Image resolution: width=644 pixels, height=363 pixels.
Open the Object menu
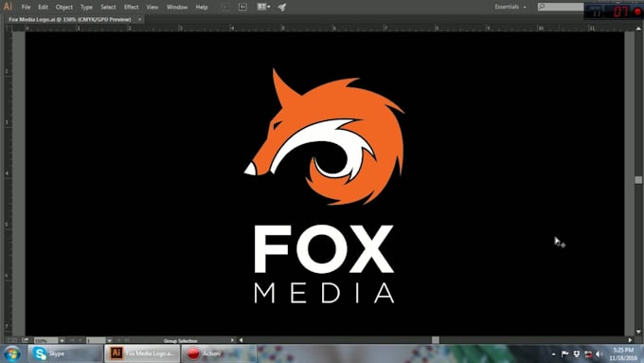(x=64, y=7)
